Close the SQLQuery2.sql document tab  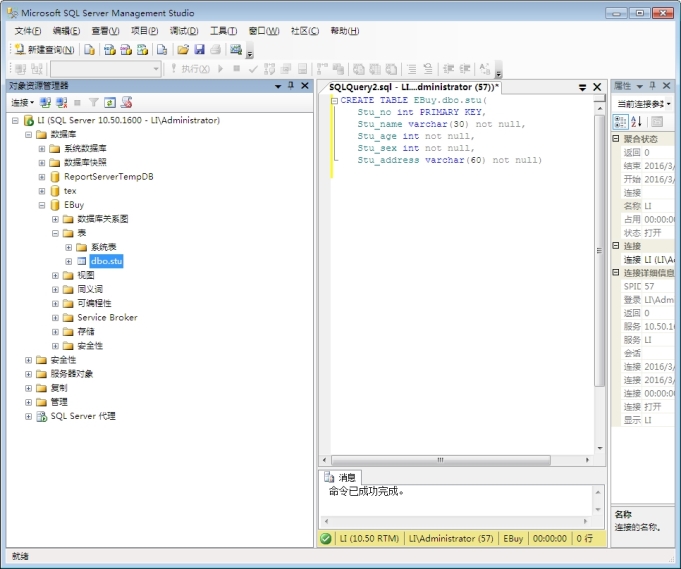[x=597, y=87]
